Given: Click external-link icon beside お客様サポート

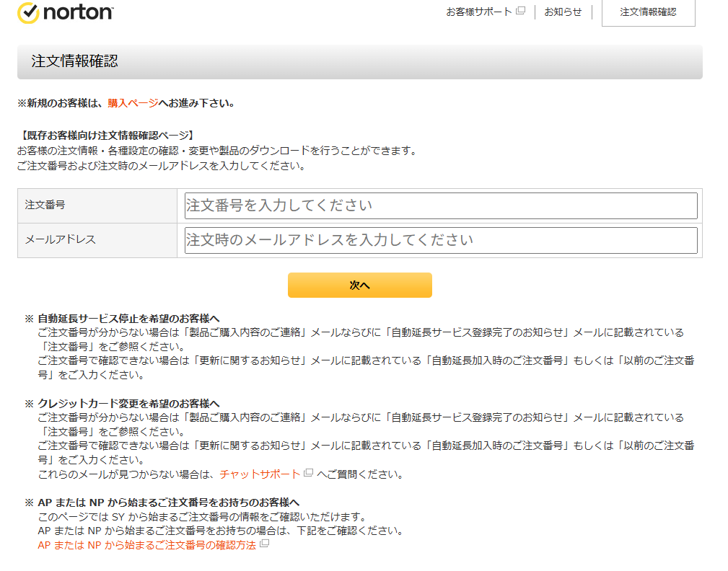Looking at the screenshot, I should click(521, 11).
